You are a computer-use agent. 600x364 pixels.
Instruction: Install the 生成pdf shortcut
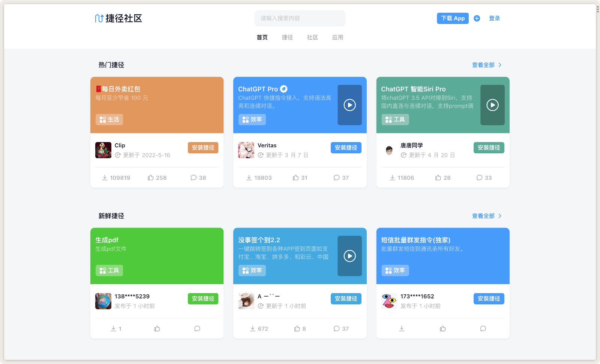pyautogui.click(x=203, y=299)
